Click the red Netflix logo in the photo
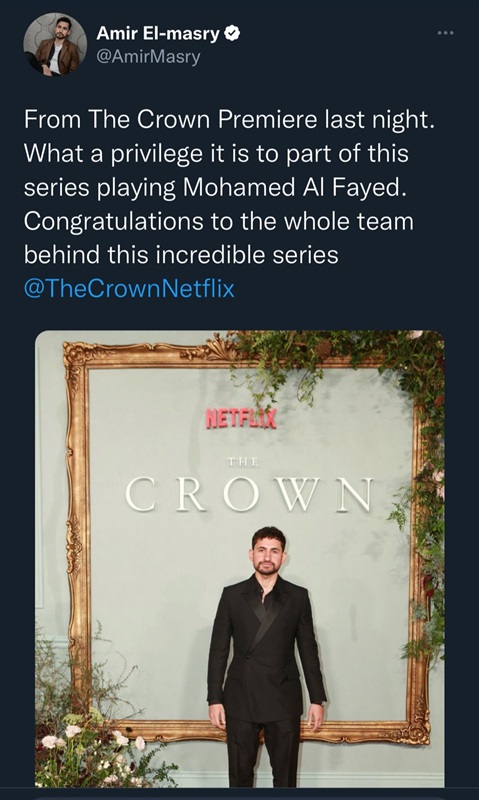 [241, 418]
